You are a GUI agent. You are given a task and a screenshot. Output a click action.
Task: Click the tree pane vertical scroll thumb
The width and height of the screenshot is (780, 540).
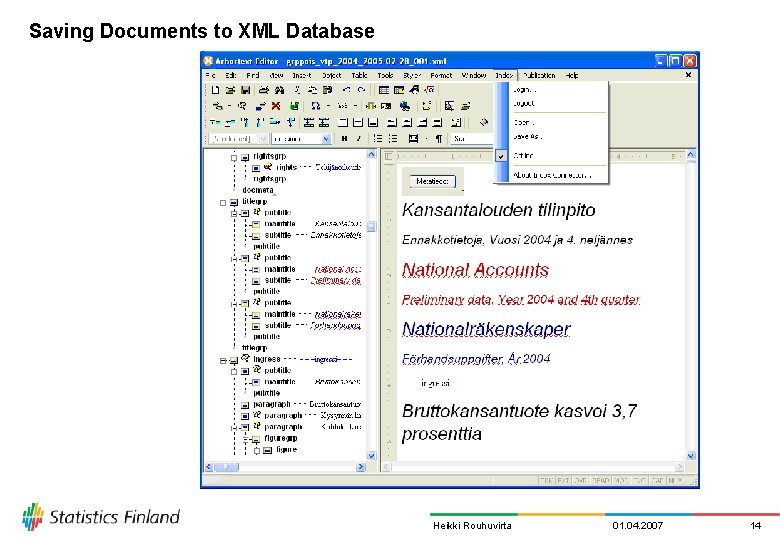[371, 227]
